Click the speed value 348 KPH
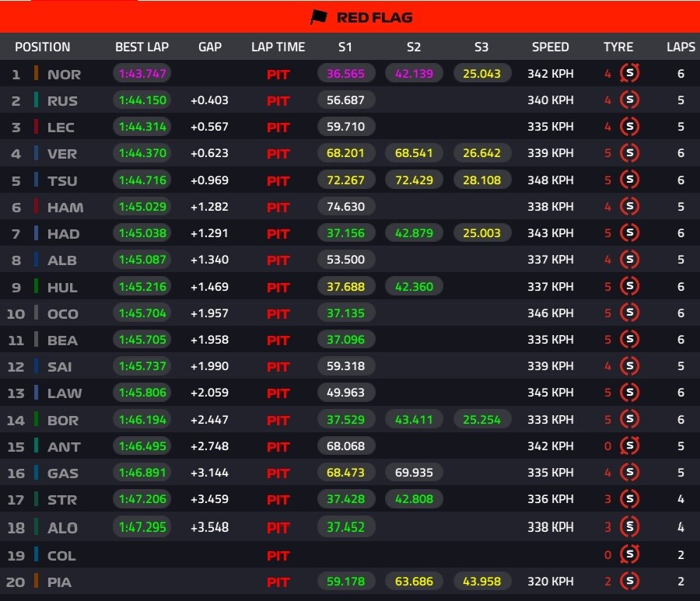 [x=551, y=180]
